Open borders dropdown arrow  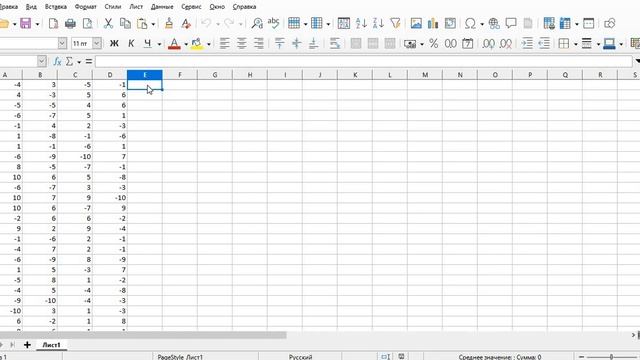576,44
